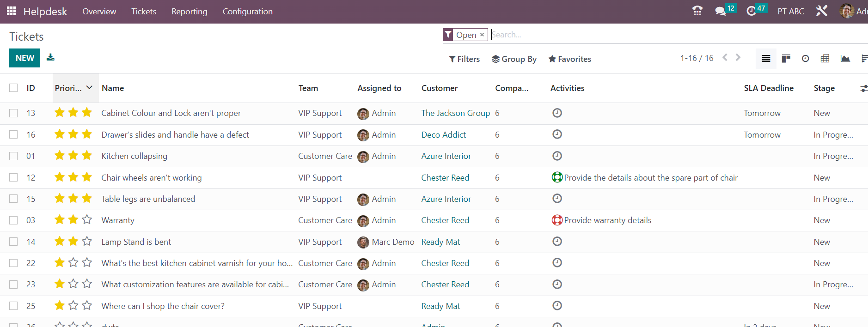Expand the Filters dropdown
The image size is (868, 327).
pyautogui.click(x=464, y=59)
